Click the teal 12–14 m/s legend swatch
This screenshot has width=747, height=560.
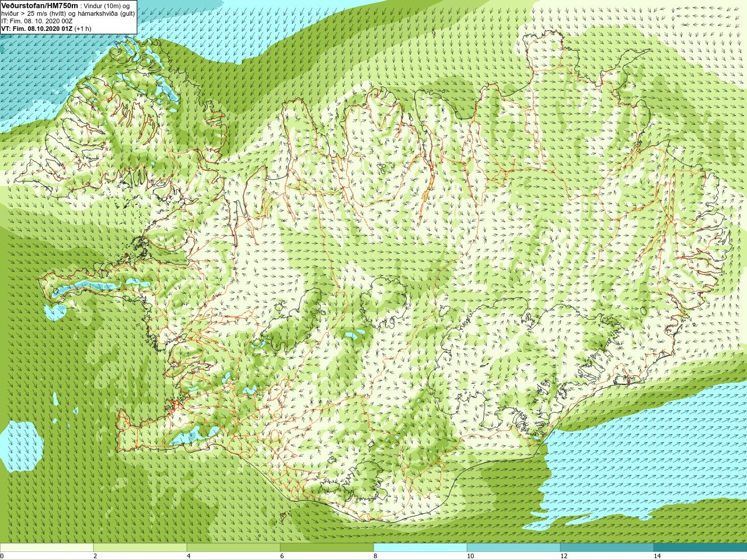(x=607, y=548)
